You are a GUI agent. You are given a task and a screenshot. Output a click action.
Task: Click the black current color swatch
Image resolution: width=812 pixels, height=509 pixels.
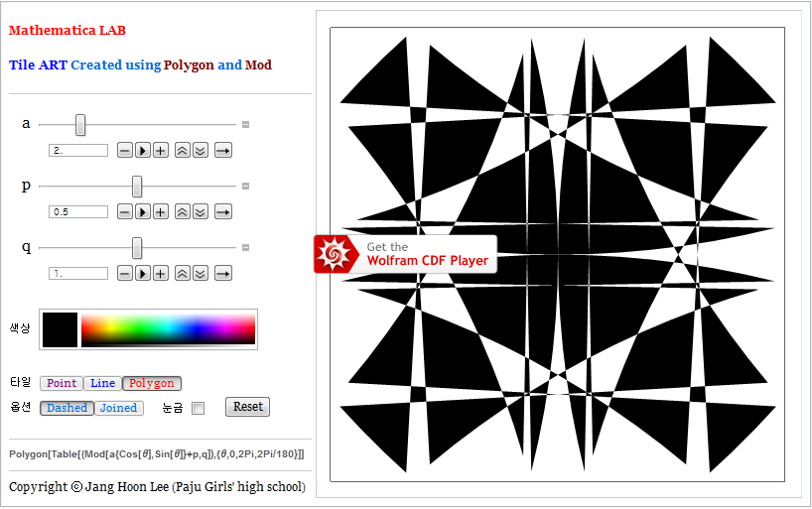click(61, 329)
